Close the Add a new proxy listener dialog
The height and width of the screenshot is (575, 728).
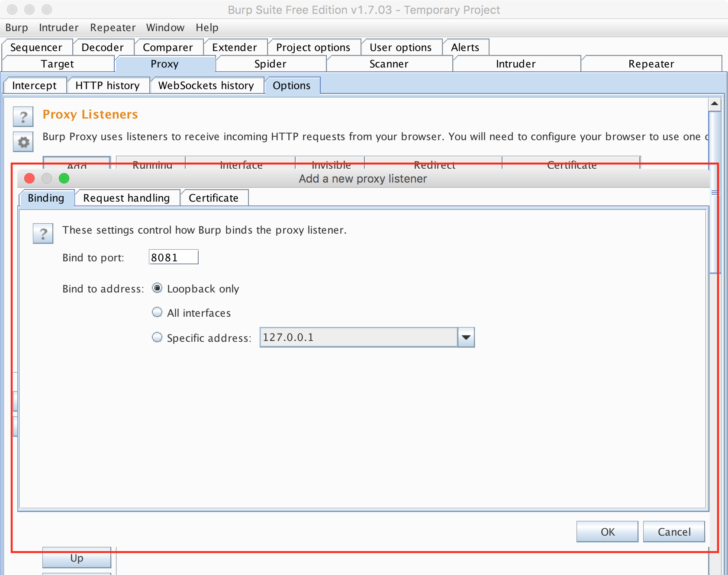tap(29, 178)
